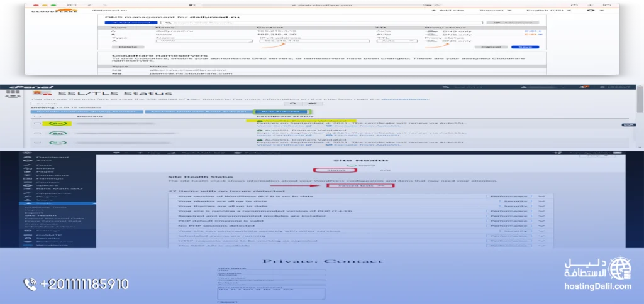Expand Scheduled events are running row
This screenshot has width=644, height=304.
point(360,236)
